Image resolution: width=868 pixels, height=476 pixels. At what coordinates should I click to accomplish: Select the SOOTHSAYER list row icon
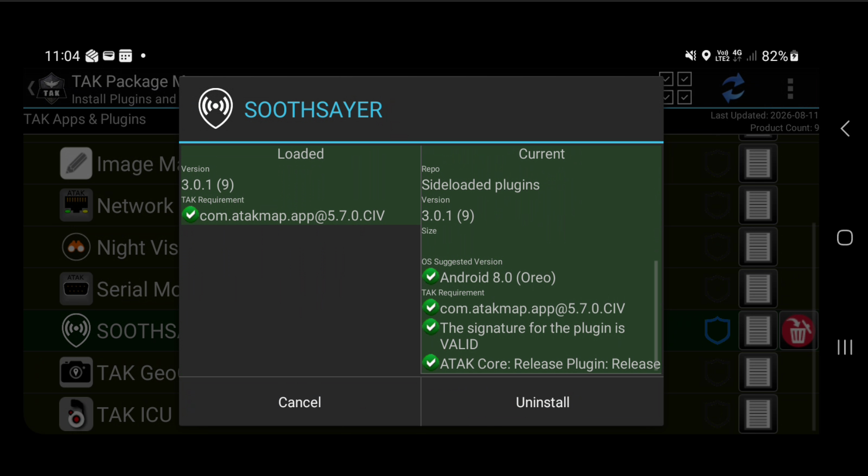tap(76, 330)
